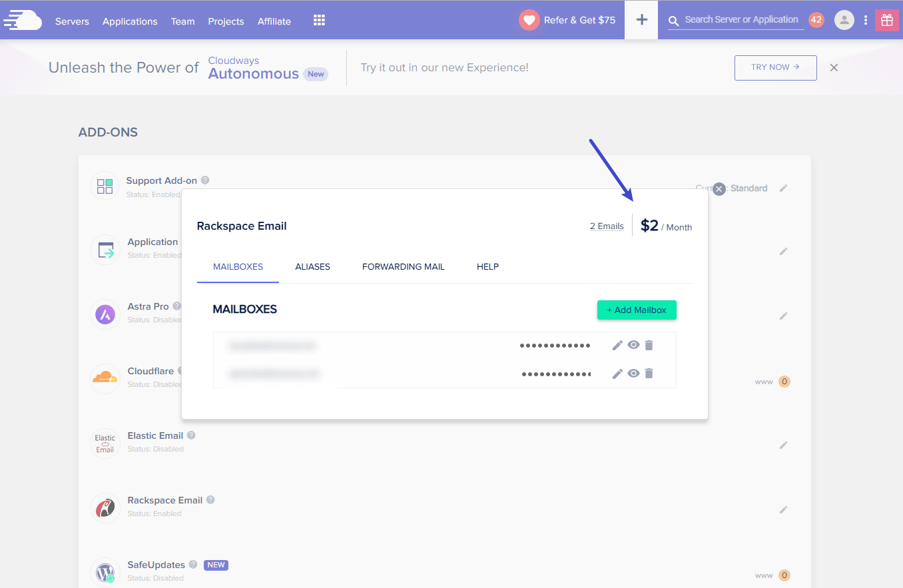Open the user profile avatar

pos(844,20)
